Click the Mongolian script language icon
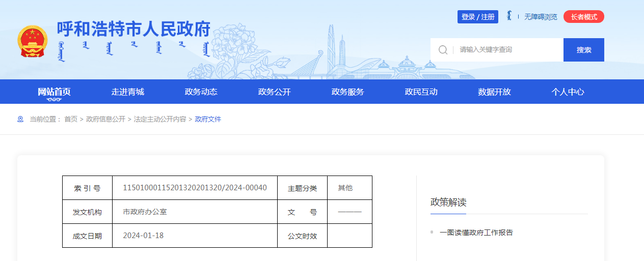This screenshot has height=261, width=644. (509, 16)
